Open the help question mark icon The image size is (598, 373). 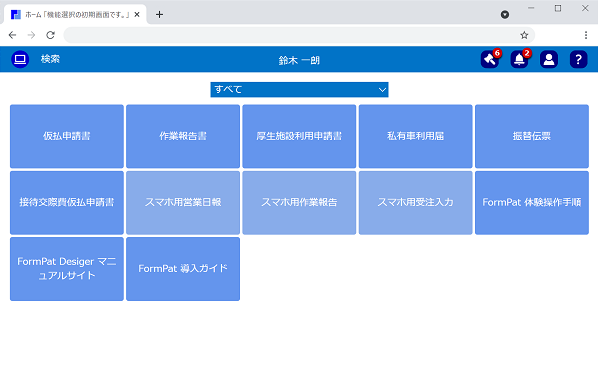pyautogui.click(x=578, y=59)
